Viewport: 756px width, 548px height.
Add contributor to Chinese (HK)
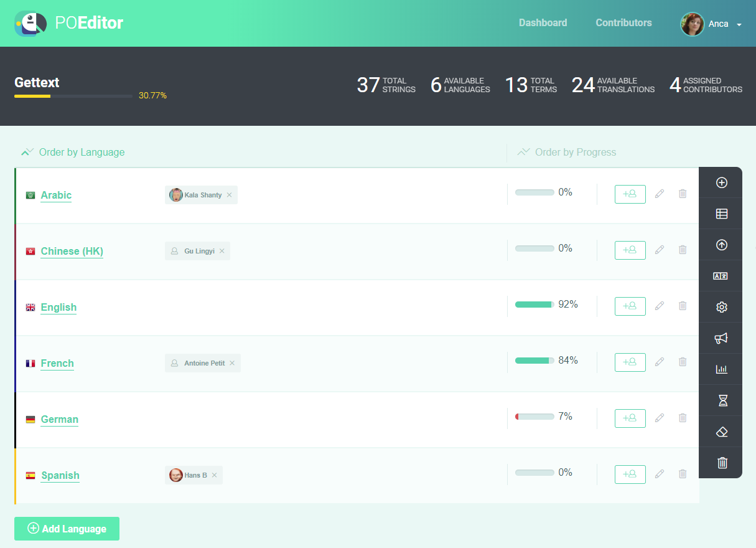630,250
